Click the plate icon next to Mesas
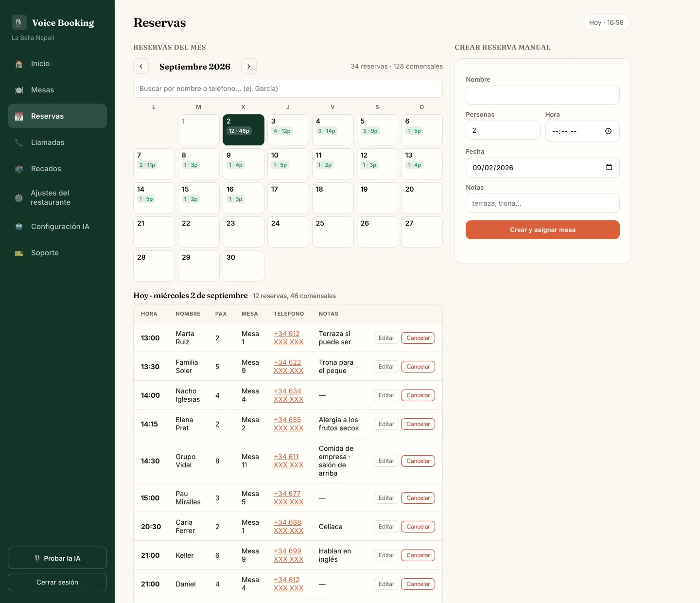The width and height of the screenshot is (700, 603). click(19, 90)
